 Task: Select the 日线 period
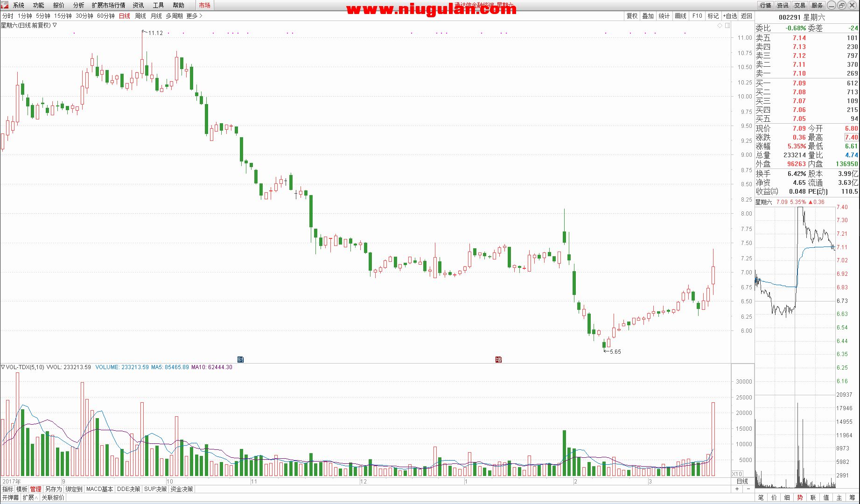125,16
